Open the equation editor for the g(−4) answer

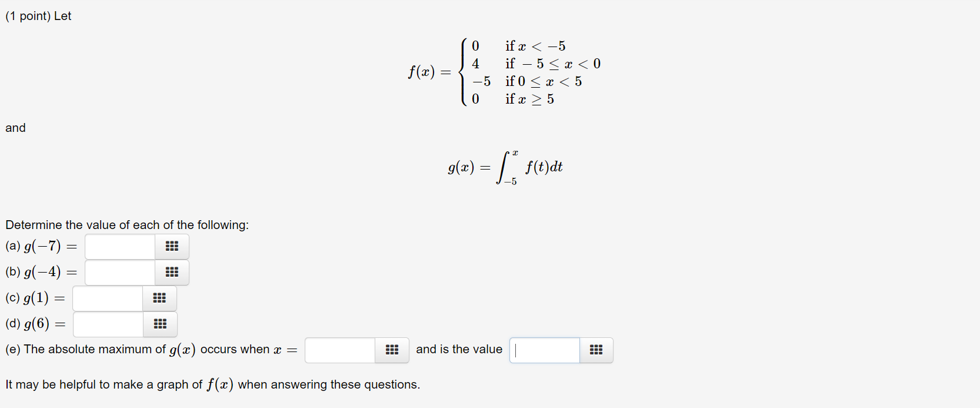point(171,273)
